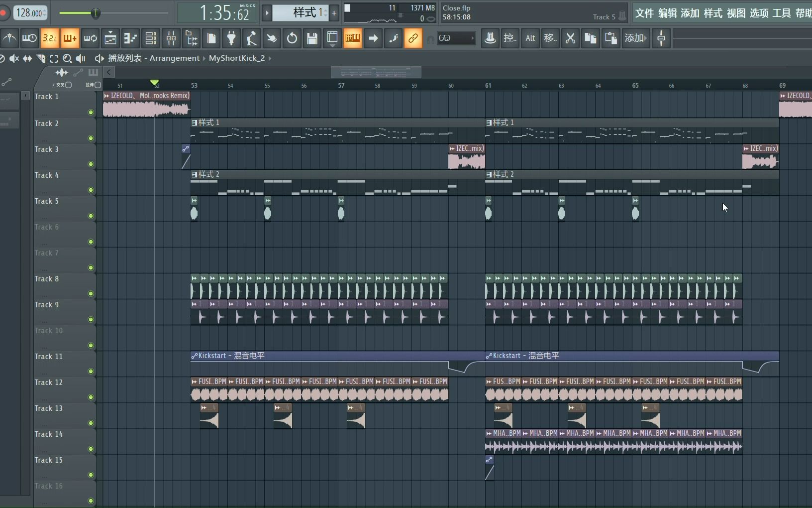
Task: Open the 添加 add dropdown button
Action: point(636,38)
